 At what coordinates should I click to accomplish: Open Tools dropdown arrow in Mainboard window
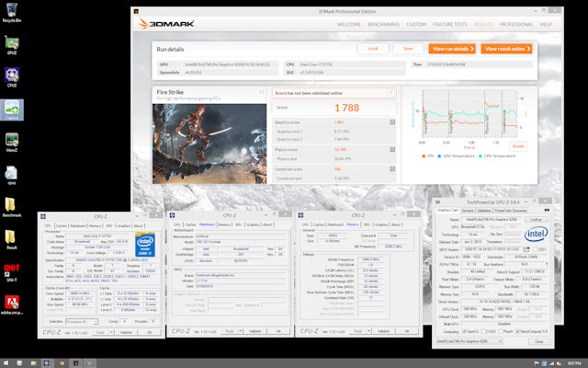coord(241,331)
